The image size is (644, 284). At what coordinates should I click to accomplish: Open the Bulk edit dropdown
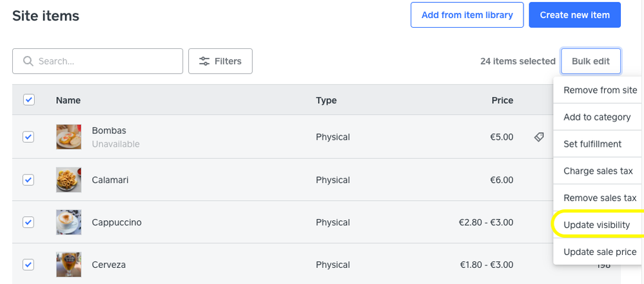[x=590, y=61]
